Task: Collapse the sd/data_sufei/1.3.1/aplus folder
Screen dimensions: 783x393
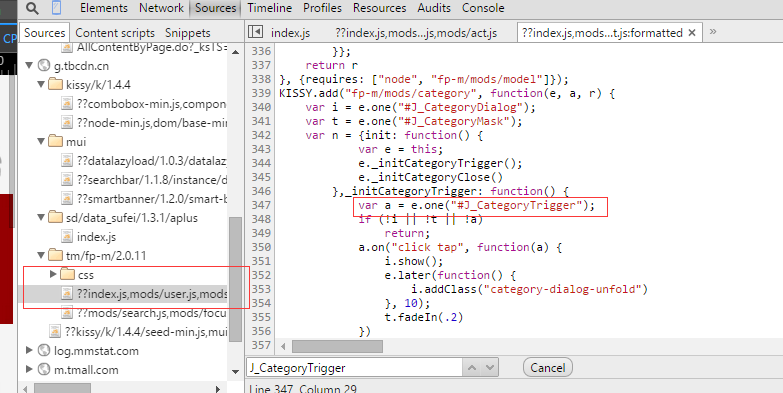Action: coord(41,218)
